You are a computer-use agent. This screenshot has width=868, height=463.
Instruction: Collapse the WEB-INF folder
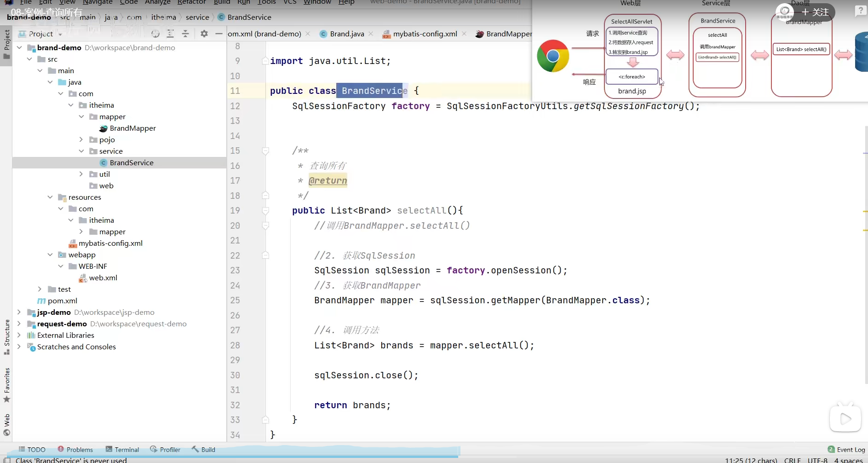coord(60,266)
